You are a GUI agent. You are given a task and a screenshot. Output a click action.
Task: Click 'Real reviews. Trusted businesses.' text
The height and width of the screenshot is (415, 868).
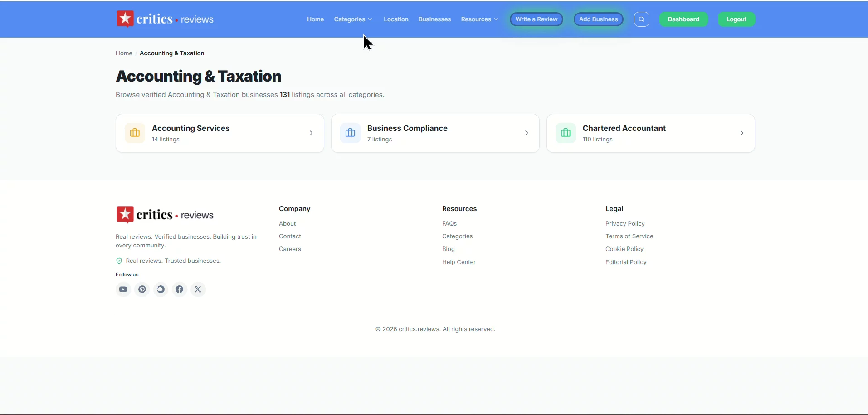173,261
